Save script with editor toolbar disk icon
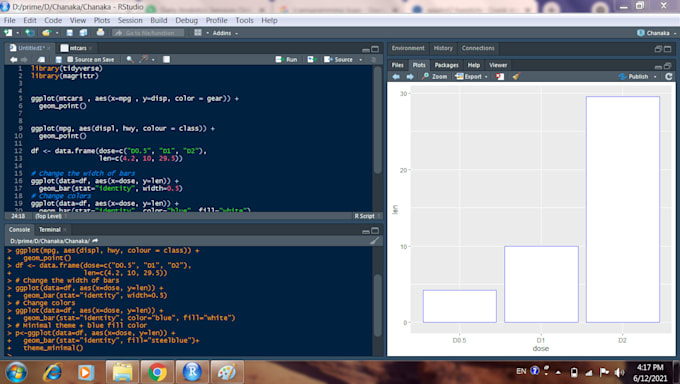Image resolution: width=680 pixels, height=384 pixels. [59, 59]
